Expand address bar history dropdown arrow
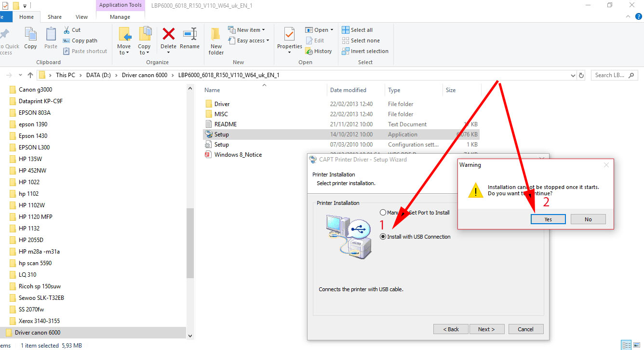Viewport: 644px width, 350px height. point(573,75)
